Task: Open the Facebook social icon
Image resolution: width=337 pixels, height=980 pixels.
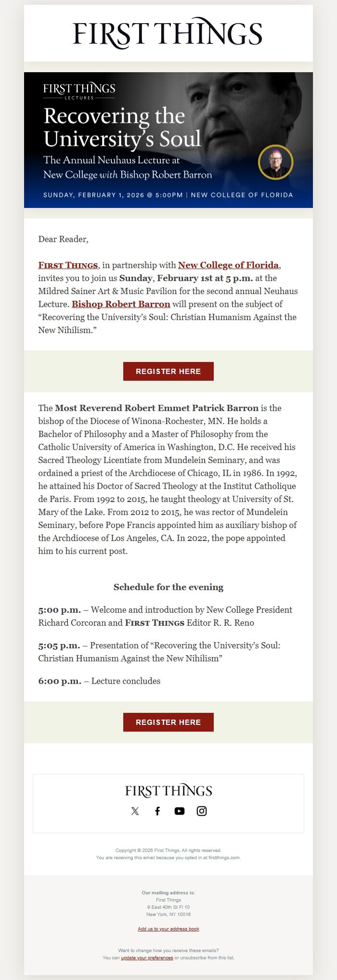Action: [157, 811]
